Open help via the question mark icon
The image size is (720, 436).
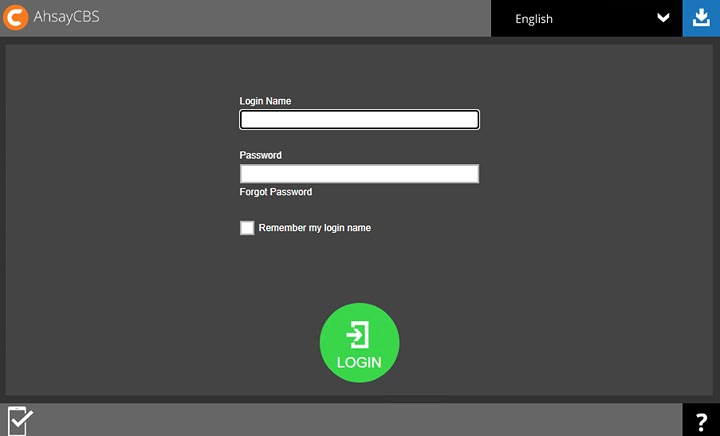tap(701, 421)
